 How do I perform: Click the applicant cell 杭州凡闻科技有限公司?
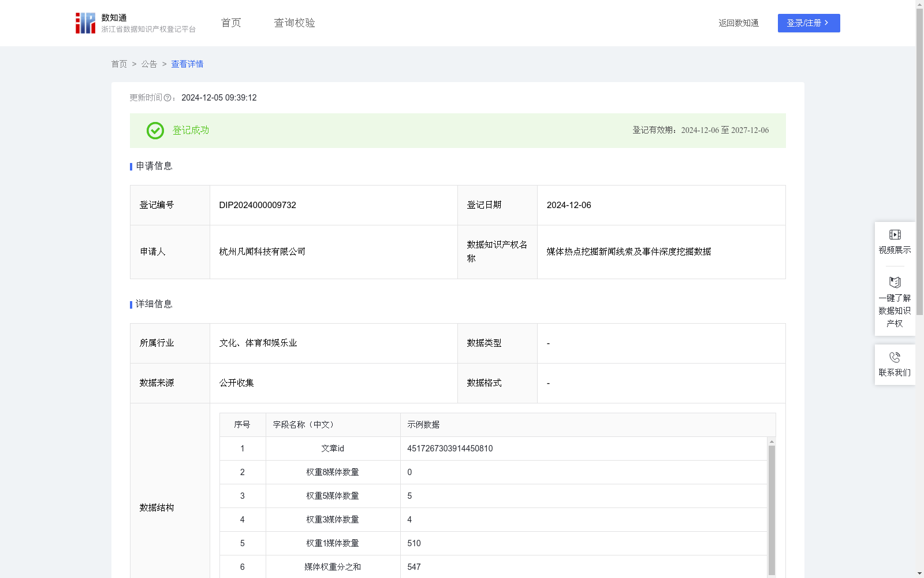(262, 251)
